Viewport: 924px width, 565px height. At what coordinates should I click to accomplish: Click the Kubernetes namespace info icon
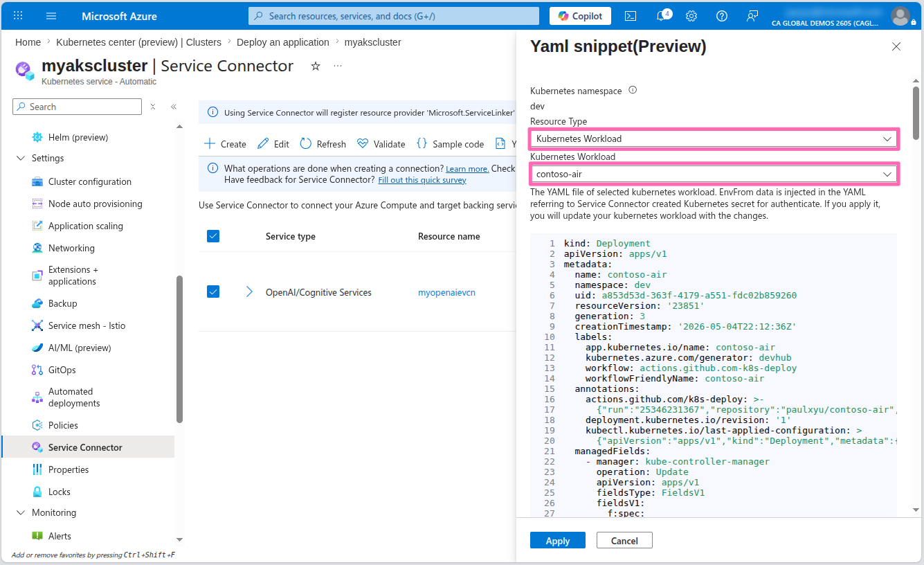pyautogui.click(x=633, y=90)
